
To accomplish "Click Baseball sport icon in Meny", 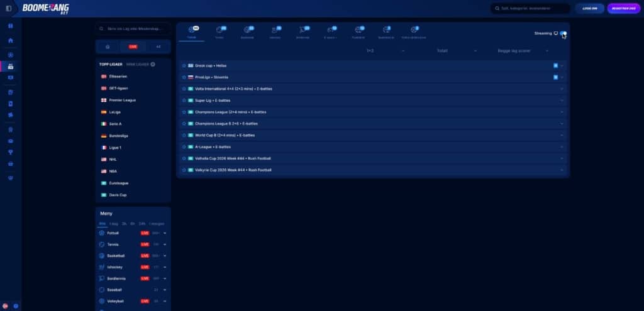I will 102,290.
